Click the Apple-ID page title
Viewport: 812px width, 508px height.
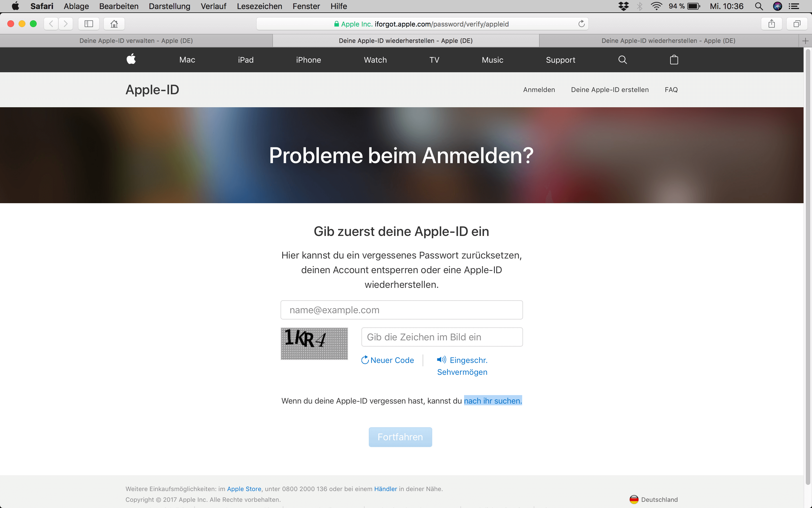coord(152,90)
